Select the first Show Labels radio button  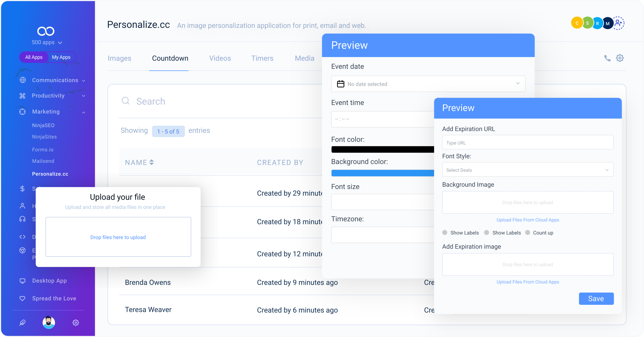coord(445,233)
